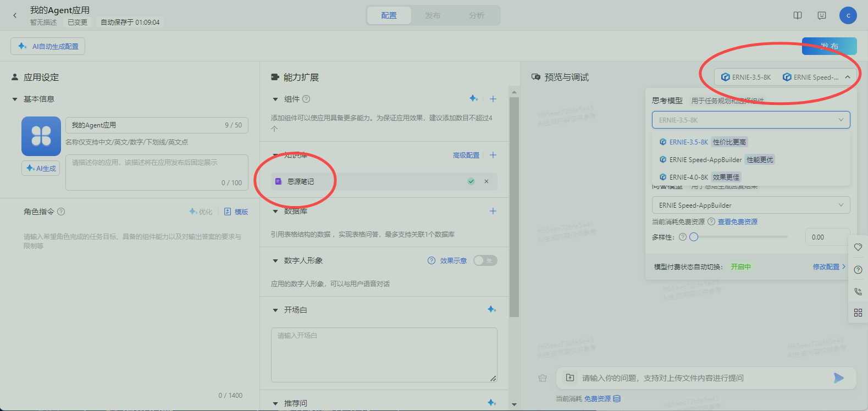This screenshot has width=868, height=411.
Task: Show help for 多样性
Action: click(683, 237)
